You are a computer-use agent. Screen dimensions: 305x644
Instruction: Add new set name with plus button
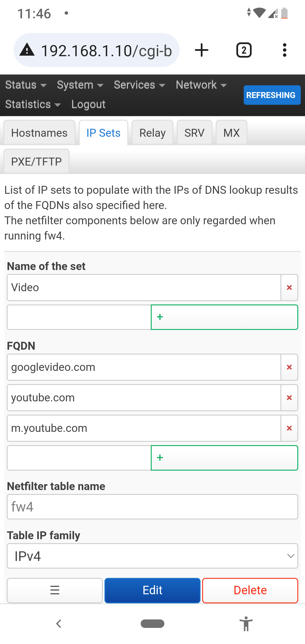click(225, 317)
